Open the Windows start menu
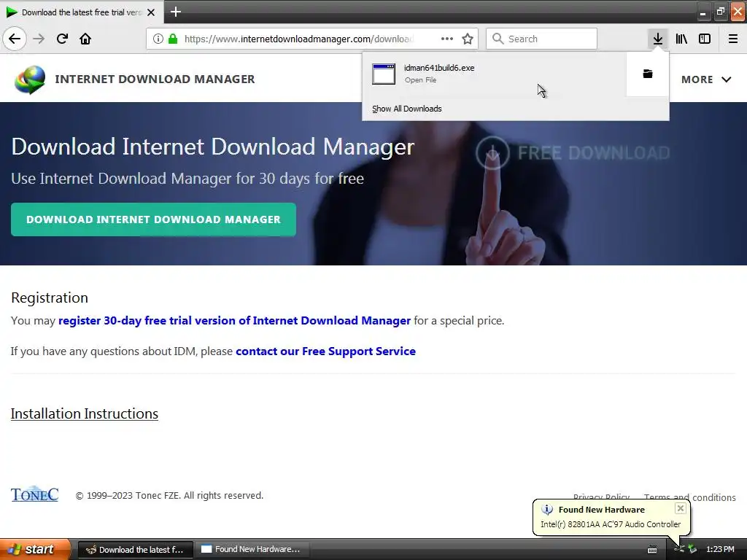Viewport: 747px width, 560px height. click(35, 549)
